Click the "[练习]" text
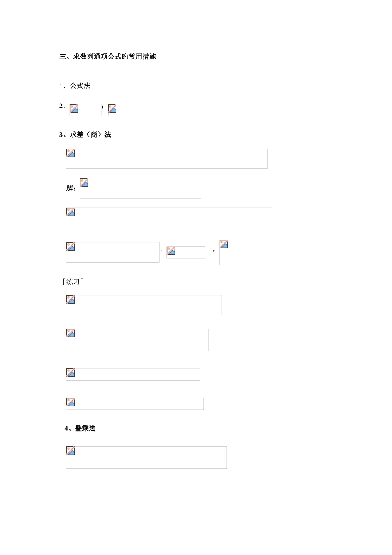Screen dimensions: 392x555 point(73,282)
